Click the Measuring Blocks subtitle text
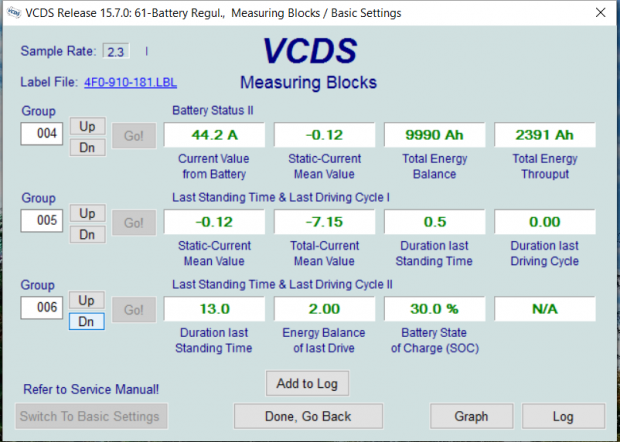The height and width of the screenshot is (442, 620). tap(308, 83)
